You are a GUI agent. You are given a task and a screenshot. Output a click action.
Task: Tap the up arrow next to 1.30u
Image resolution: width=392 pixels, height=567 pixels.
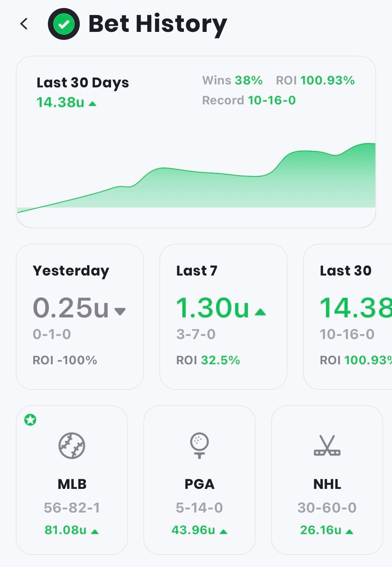tap(260, 312)
